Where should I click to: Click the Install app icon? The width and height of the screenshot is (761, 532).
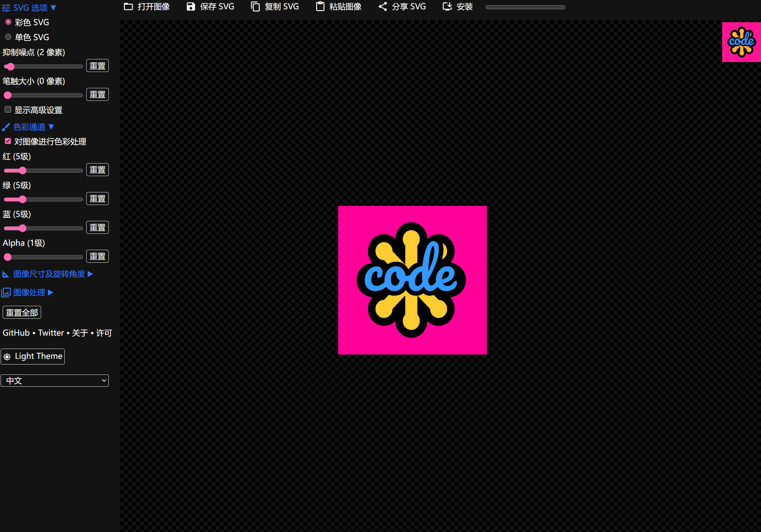[447, 7]
